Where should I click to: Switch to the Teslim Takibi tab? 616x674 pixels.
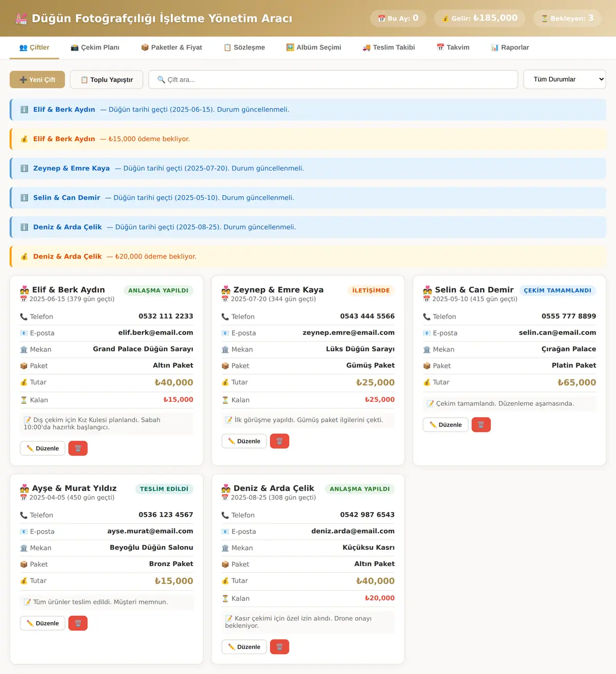389,47
